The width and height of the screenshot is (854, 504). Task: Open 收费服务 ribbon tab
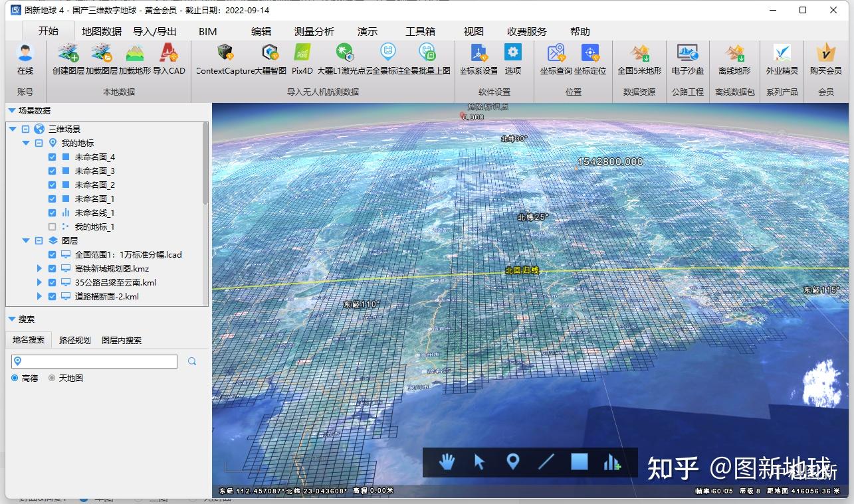click(x=527, y=31)
